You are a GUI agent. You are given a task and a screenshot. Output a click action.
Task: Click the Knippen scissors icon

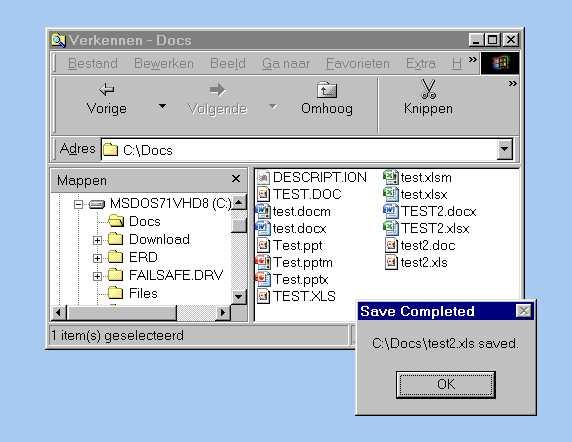tap(428, 89)
